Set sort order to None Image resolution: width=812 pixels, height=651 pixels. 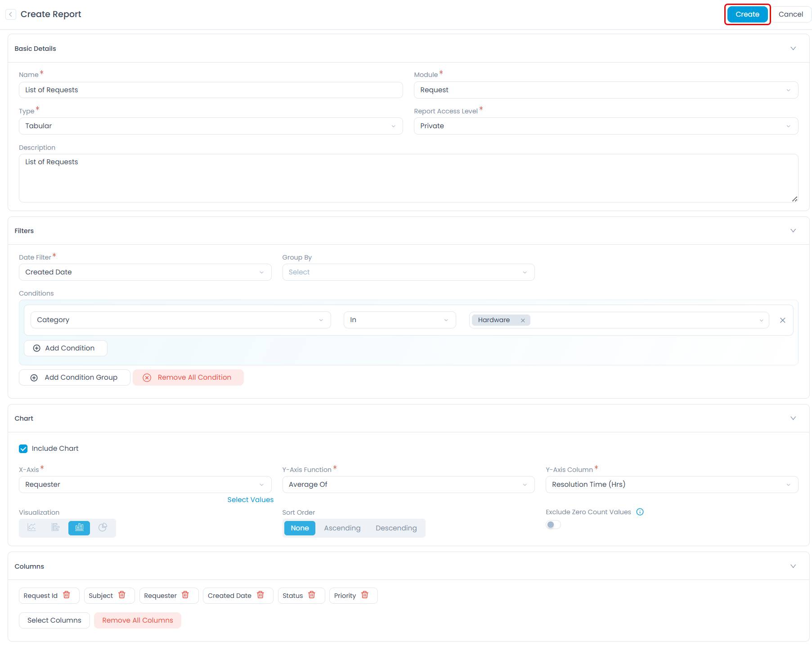[300, 528]
